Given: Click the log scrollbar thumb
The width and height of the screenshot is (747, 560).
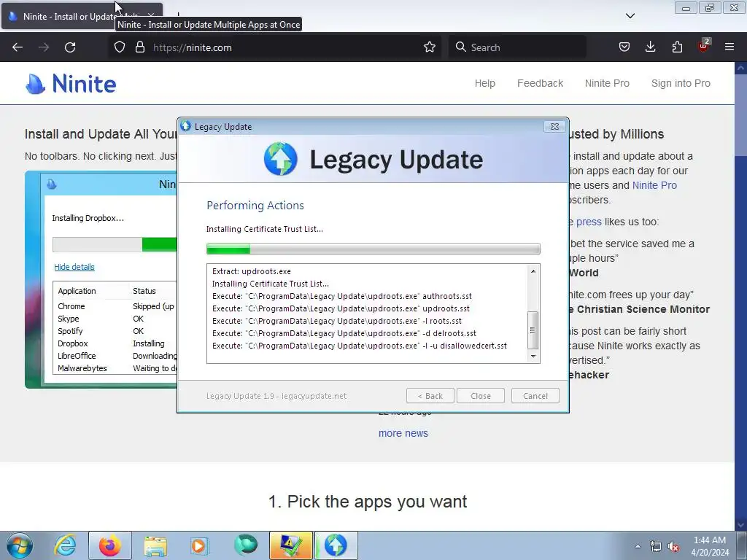Looking at the screenshot, I should tap(533, 330).
